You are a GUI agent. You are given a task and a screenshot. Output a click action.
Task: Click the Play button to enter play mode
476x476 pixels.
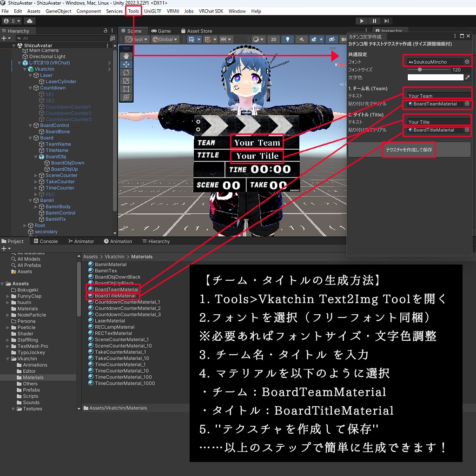pyautogui.click(x=362, y=20)
